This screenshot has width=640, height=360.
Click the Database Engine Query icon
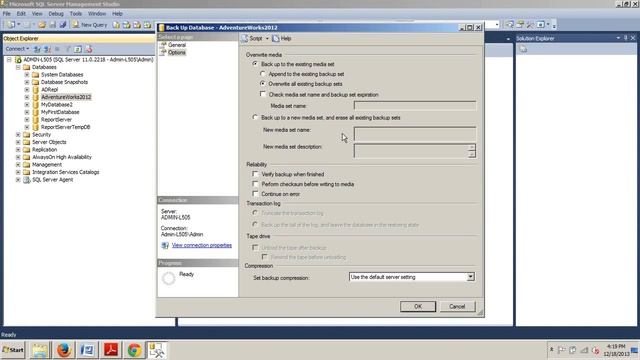pyautogui.click(x=117, y=25)
